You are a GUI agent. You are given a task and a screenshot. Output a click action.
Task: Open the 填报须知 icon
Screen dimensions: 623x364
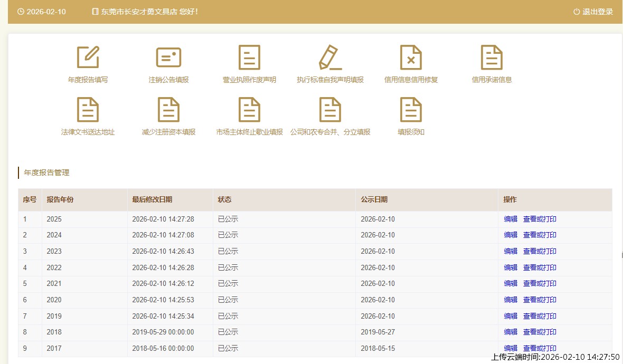[x=411, y=110]
